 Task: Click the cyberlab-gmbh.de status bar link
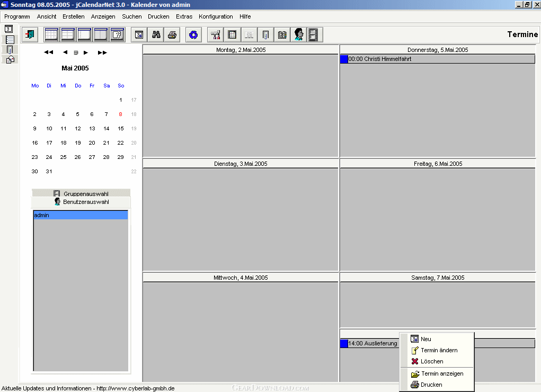tap(136, 388)
